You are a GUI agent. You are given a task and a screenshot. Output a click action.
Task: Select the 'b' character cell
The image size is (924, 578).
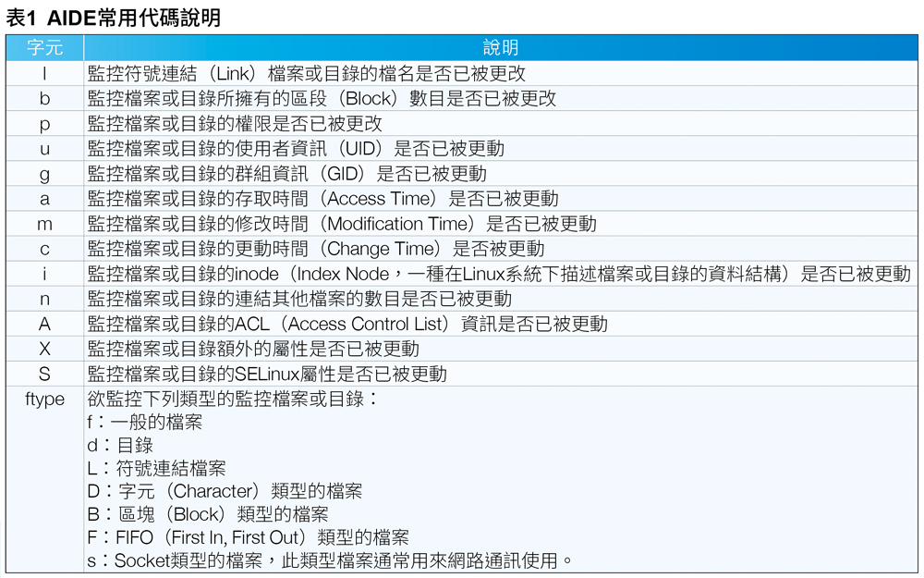(x=44, y=99)
